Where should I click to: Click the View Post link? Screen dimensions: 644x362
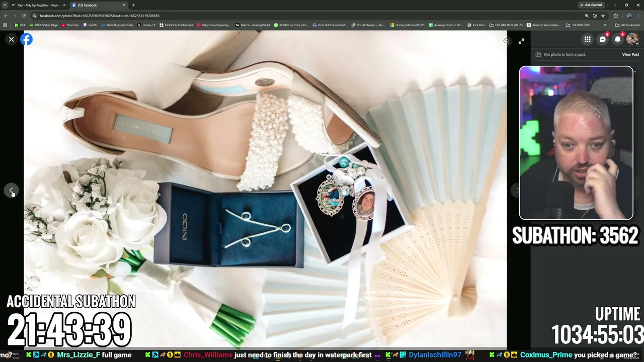(630, 54)
